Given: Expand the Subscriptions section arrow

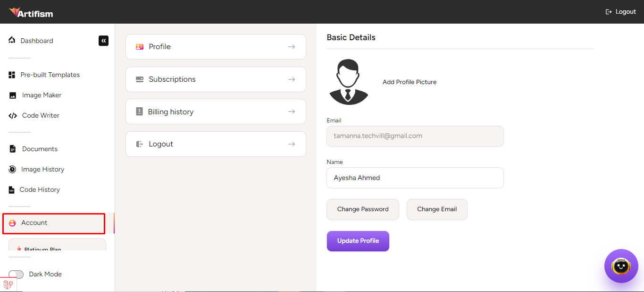Looking at the screenshot, I should click(292, 79).
